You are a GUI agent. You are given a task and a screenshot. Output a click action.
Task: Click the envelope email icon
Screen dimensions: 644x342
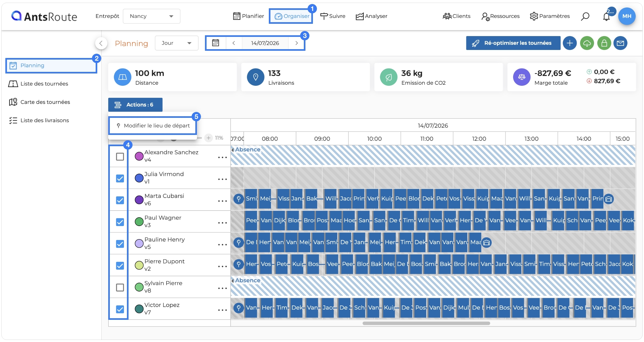(x=620, y=43)
